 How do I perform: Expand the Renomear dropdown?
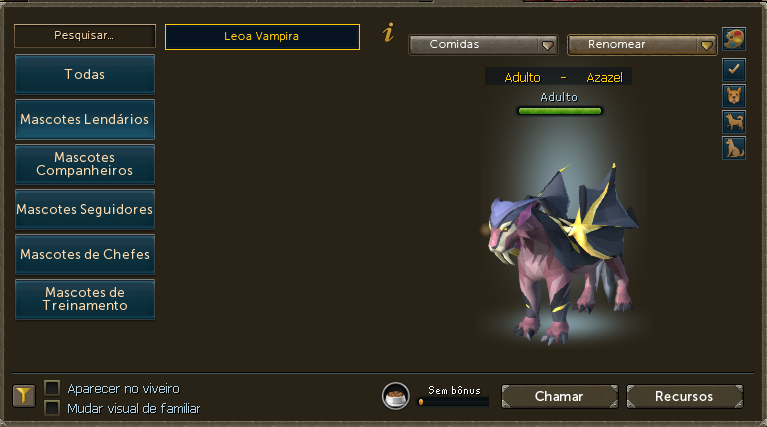click(x=642, y=45)
